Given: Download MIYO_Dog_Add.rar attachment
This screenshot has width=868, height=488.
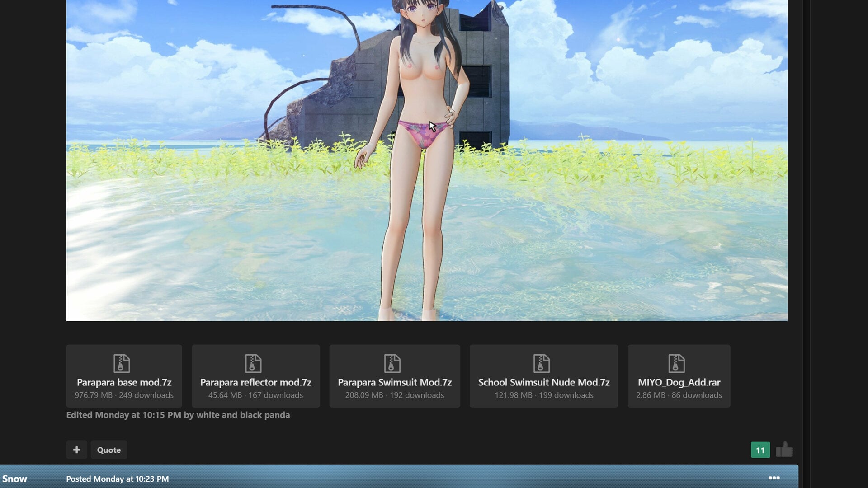Looking at the screenshot, I should coord(679,376).
